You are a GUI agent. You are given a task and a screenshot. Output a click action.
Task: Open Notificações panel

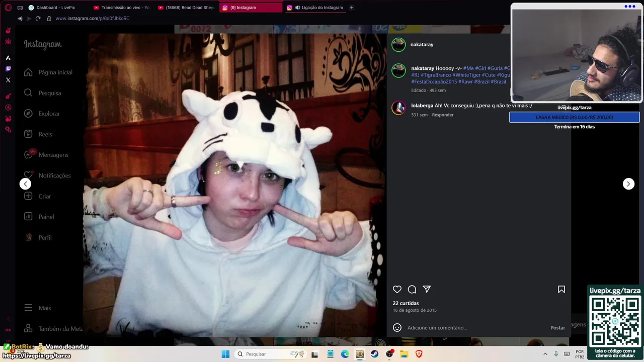(x=48, y=175)
